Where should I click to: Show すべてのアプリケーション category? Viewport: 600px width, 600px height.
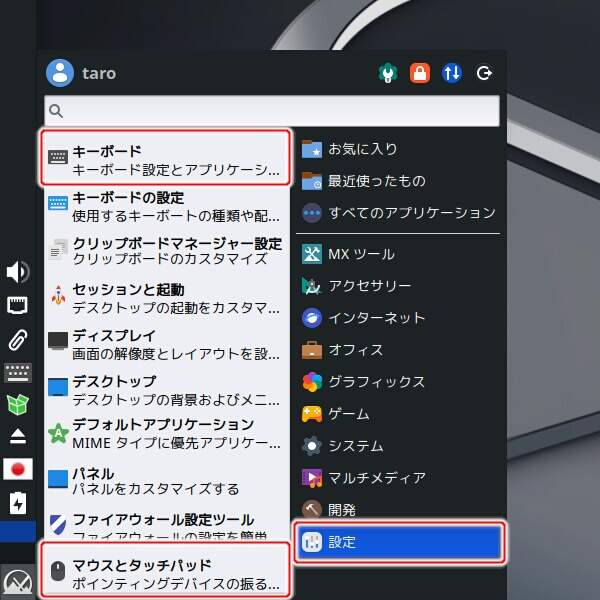coord(398,213)
